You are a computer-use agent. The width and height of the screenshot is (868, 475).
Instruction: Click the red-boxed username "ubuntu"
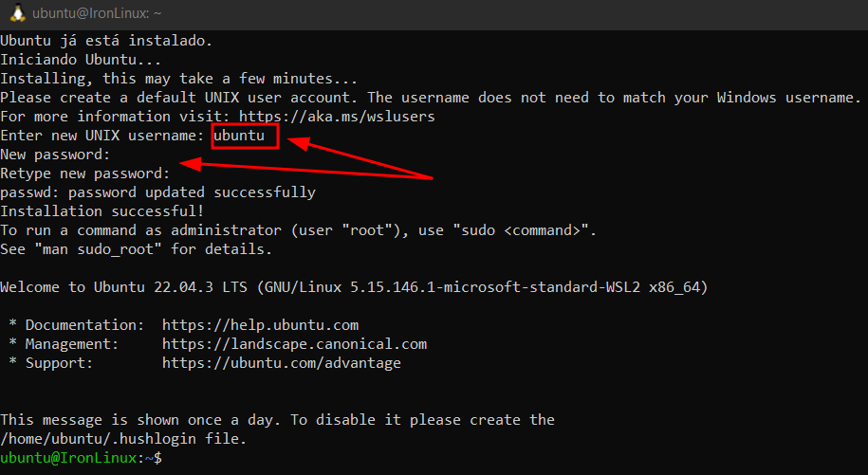(245, 137)
